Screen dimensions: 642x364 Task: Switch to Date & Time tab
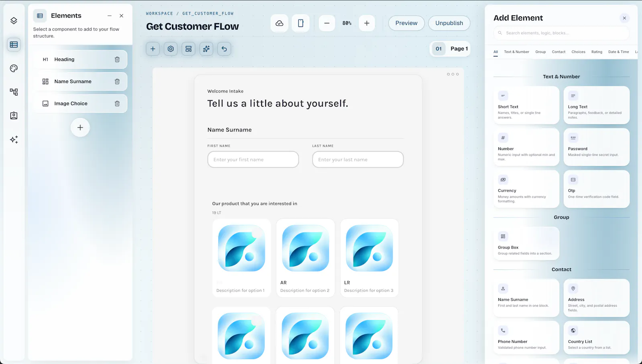(619, 52)
